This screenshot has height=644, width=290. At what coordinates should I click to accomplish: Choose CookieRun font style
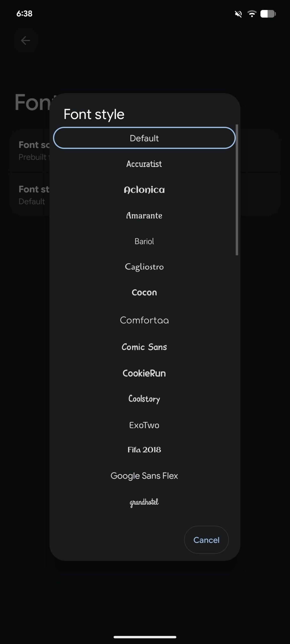click(x=144, y=373)
